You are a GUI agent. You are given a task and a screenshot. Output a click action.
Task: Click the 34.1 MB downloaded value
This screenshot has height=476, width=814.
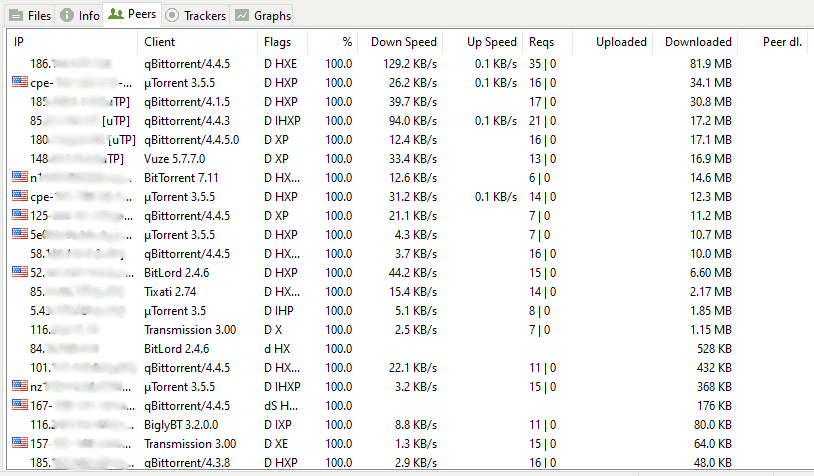click(x=710, y=83)
